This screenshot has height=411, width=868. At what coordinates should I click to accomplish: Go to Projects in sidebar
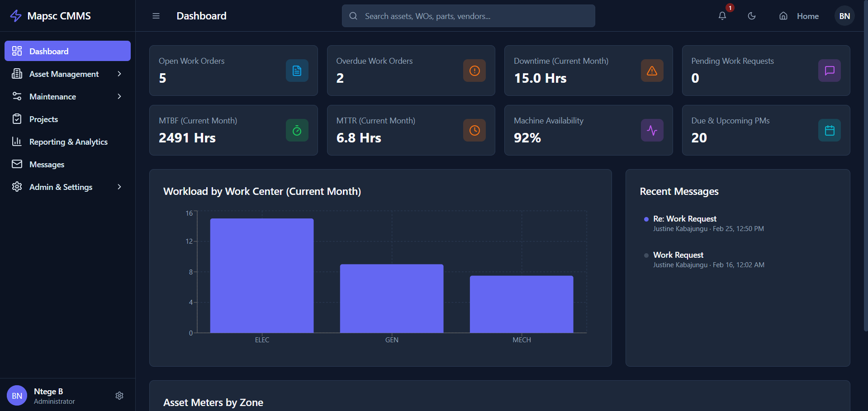point(67,119)
